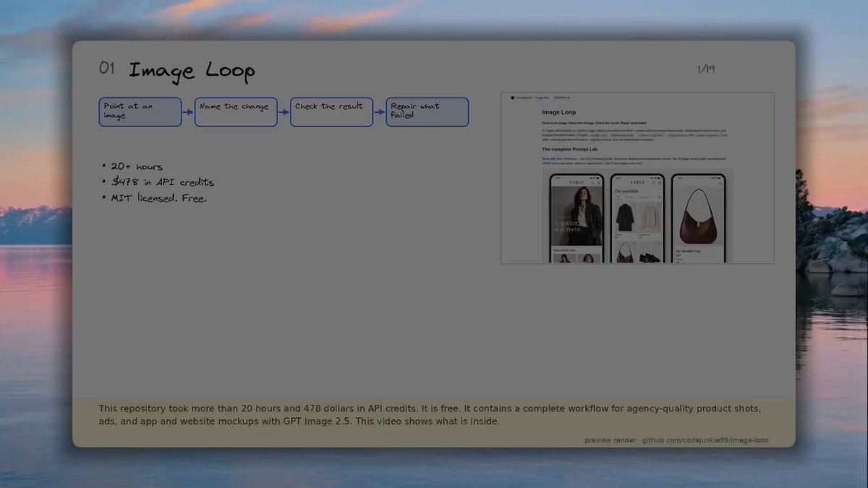Click "The complete Prompt Lab" heading in screenshot
The image size is (868, 488).
pyautogui.click(x=570, y=149)
